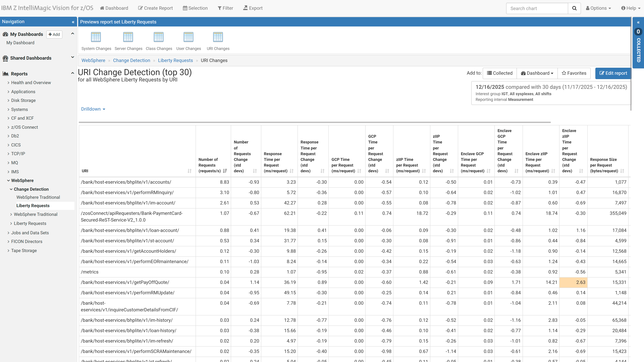Sort by Number of Requests (requests/s)
Image resolution: width=644 pixels, height=362 pixels.
click(x=225, y=171)
